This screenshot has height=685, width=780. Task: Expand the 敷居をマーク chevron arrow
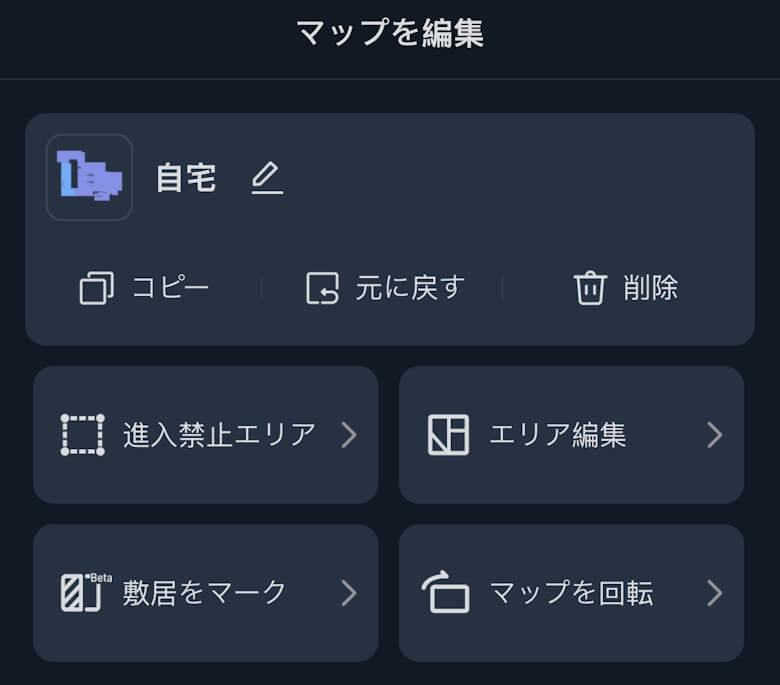pyautogui.click(x=348, y=593)
